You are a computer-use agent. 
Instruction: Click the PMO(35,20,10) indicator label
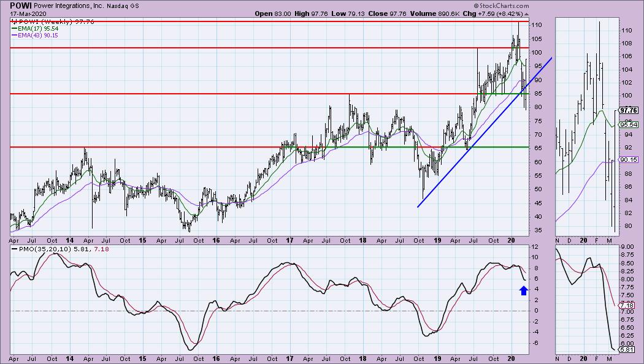click(45, 249)
